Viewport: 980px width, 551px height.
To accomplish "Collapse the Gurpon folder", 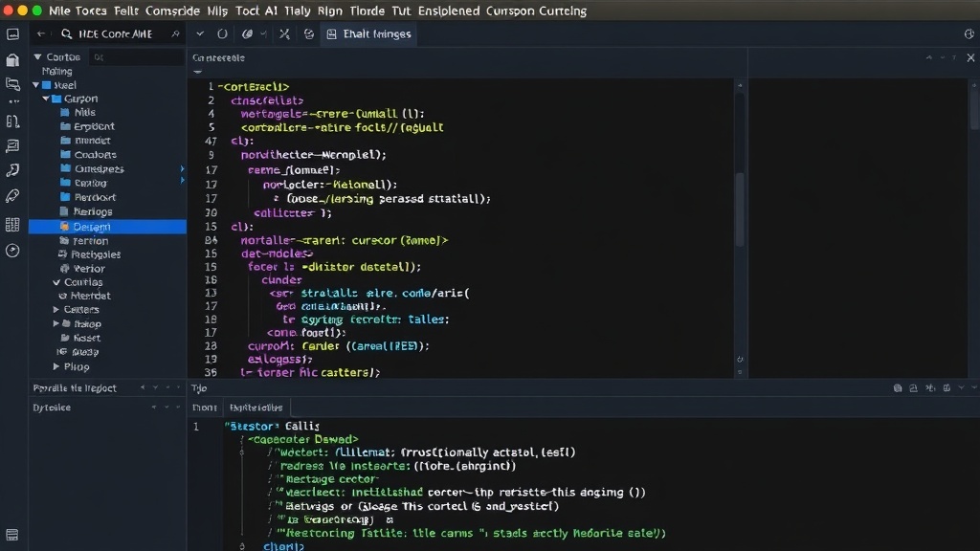I will tap(46, 99).
